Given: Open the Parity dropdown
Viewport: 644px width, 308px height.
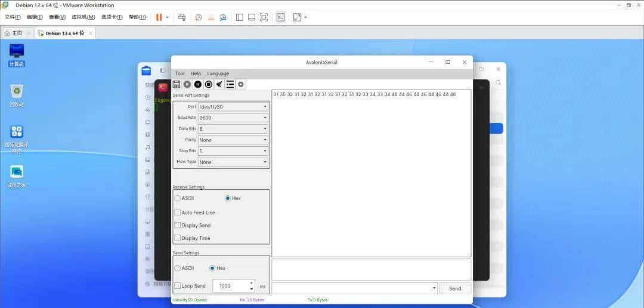Looking at the screenshot, I should pyautogui.click(x=233, y=140).
